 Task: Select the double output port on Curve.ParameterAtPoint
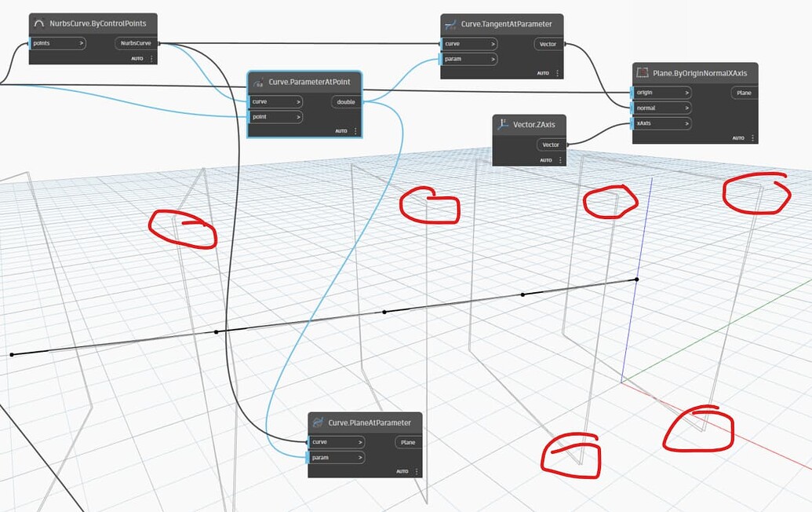tap(345, 102)
